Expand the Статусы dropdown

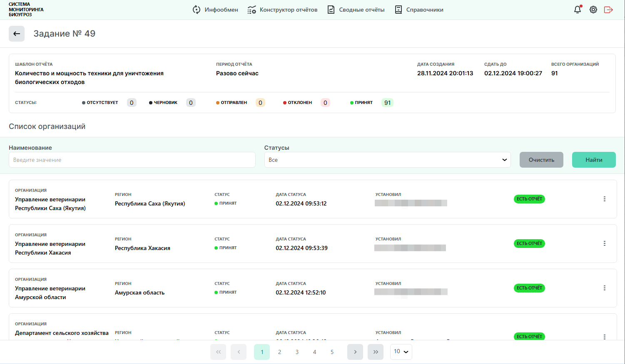[x=388, y=160]
